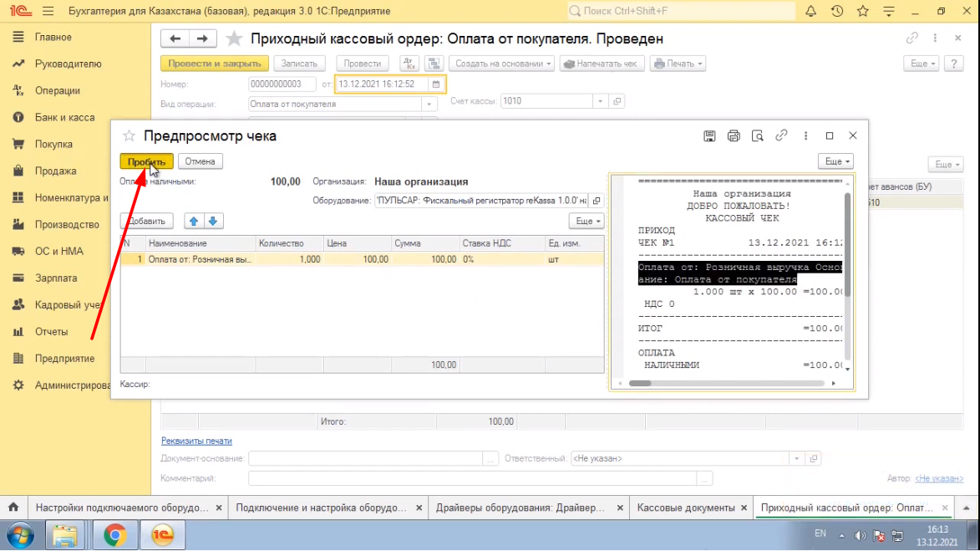This screenshot has width=980, height=551.
Task: Click the Добавить button to add a row
Action: point(147,221)
